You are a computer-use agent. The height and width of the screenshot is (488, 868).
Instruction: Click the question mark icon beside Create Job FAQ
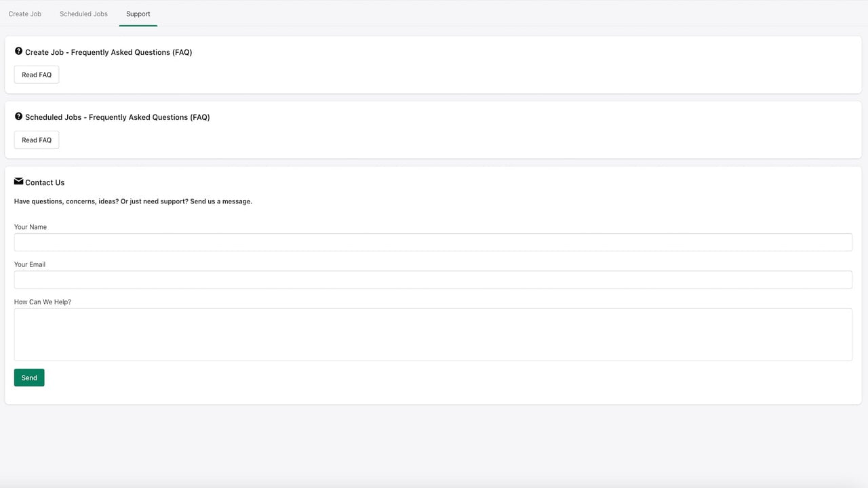[18, 51]
